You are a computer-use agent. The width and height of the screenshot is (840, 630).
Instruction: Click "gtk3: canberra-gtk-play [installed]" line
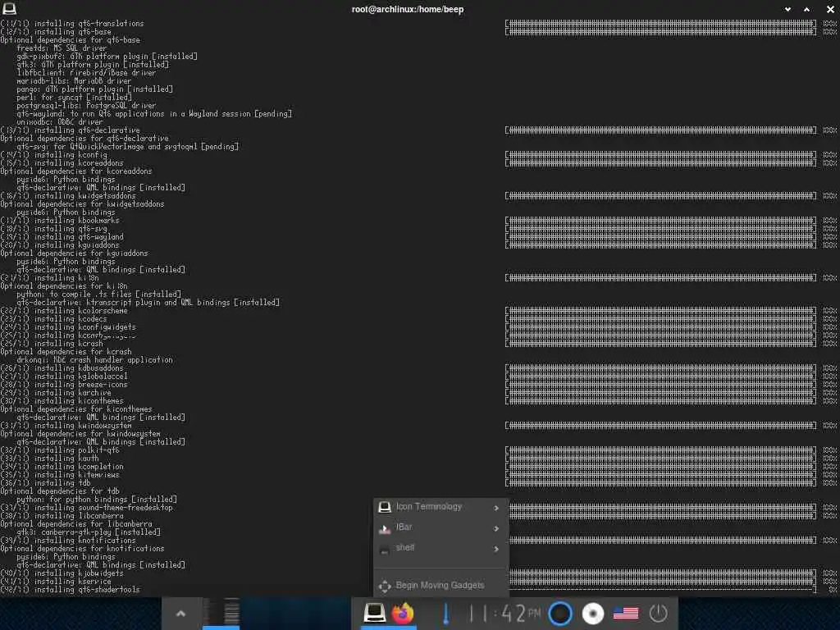coord(89,532)
